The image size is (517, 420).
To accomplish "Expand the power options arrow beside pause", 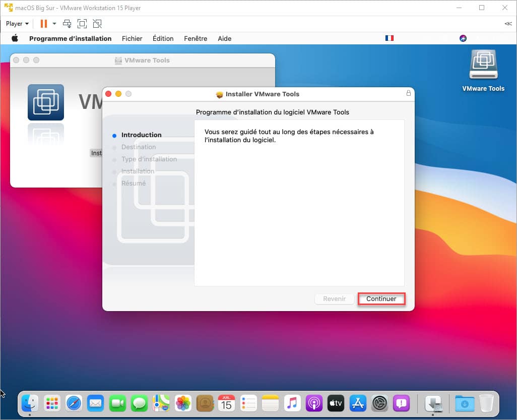I will [54, 24].
